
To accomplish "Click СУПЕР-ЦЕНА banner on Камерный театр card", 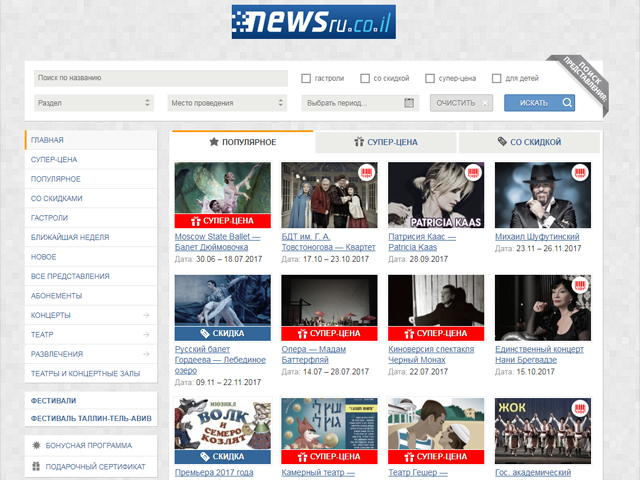I will click(329, 457).
